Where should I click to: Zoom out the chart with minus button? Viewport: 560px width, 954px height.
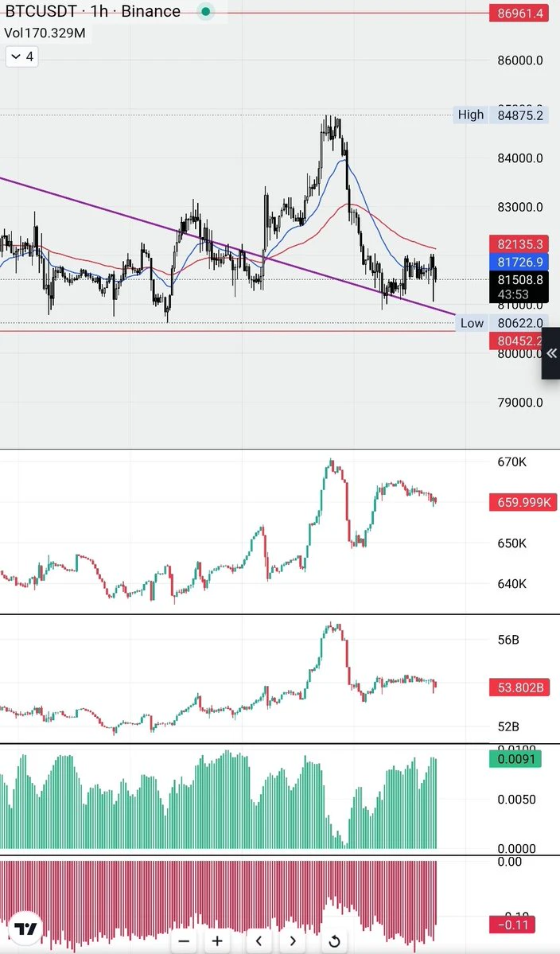click(x=185, y=940)
